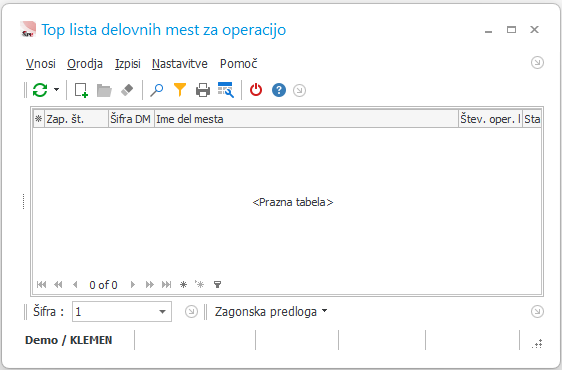The height and width of the screenshot is (370, 562).
Task: Click the Demo / KLEMEN status bar text
Action: click(x=68, y=340)
